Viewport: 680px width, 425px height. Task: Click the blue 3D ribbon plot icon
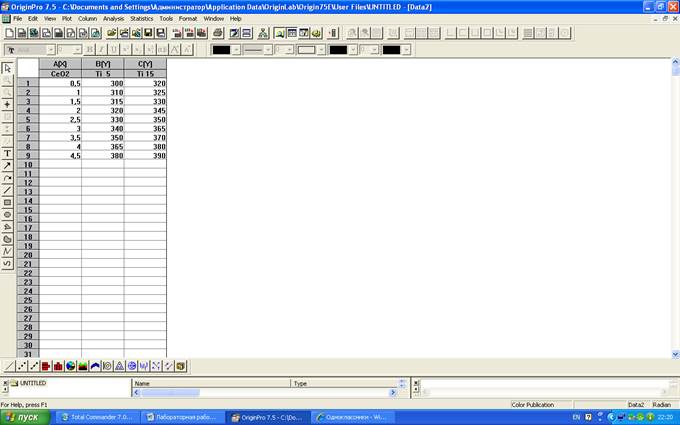coord(95,366)
